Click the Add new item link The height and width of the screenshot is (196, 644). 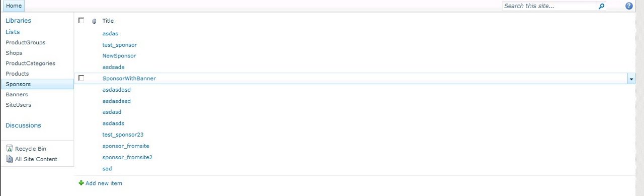[104, 183]
